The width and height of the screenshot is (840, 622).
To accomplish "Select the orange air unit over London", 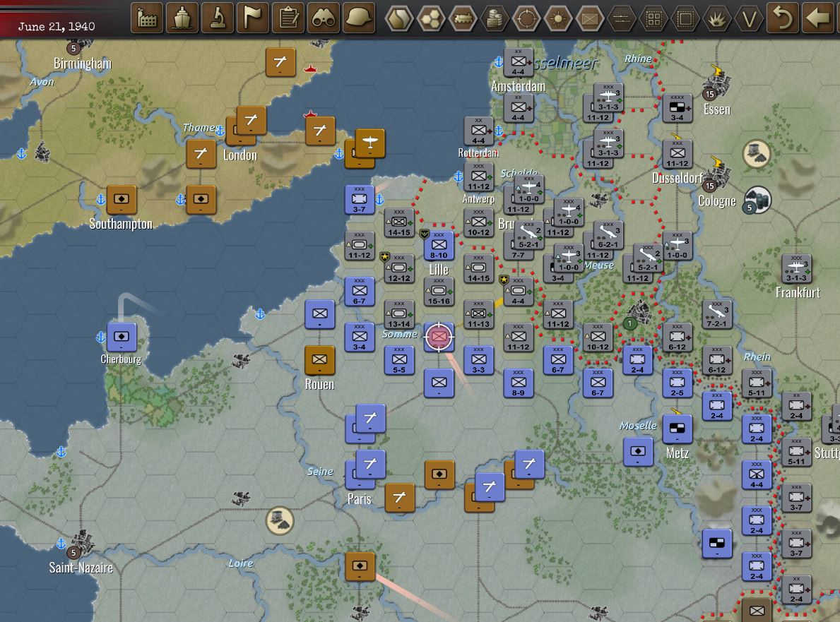I will pyautogui.click(x=252, y=120).
